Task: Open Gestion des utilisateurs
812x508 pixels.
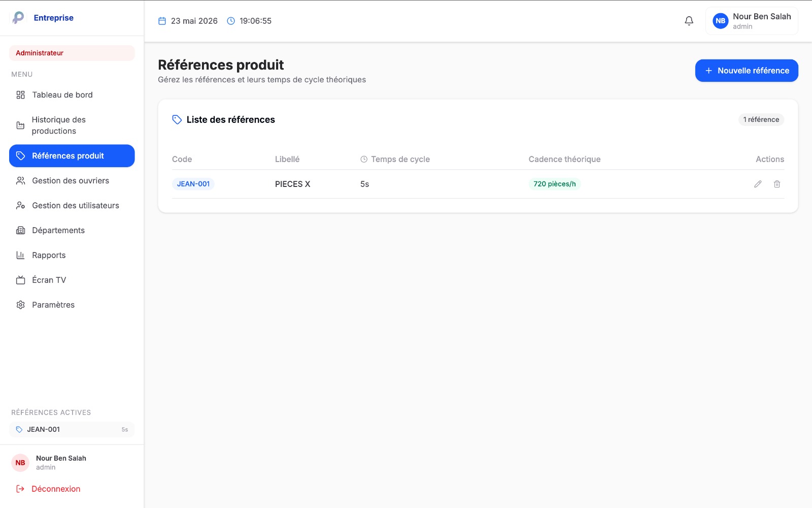Action: pos(72,206)
